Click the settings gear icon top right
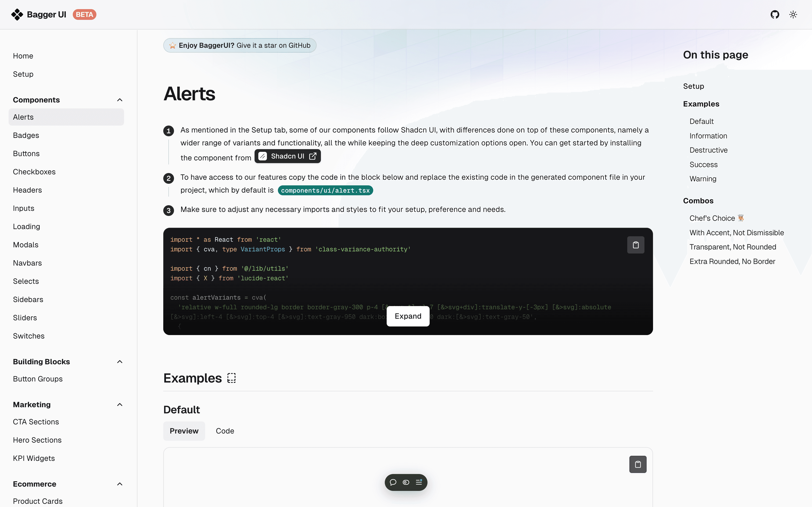The width and height of the screenshot is (812, 507). (x=793, y=14)
